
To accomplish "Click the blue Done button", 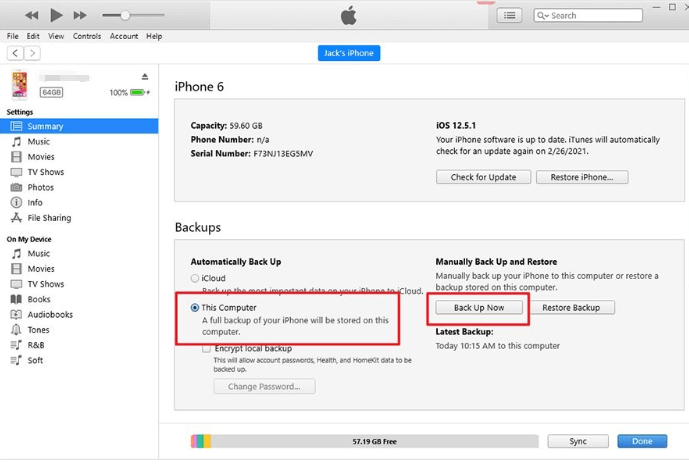I will 642,441.
